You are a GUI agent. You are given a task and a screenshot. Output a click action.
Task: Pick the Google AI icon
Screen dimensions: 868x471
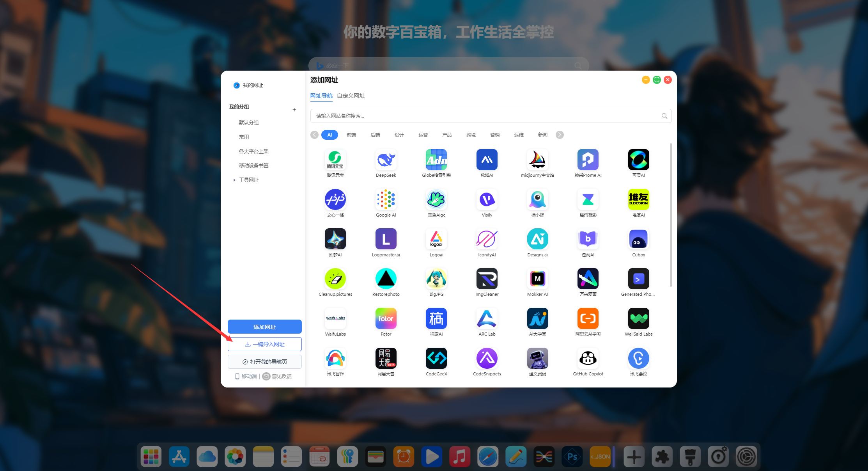click(x=386, y=199)
